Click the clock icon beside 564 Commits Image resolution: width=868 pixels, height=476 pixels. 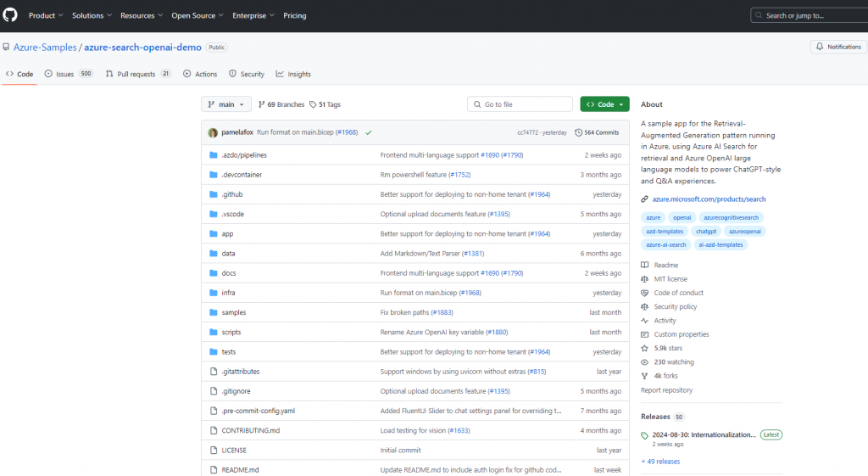578,132
